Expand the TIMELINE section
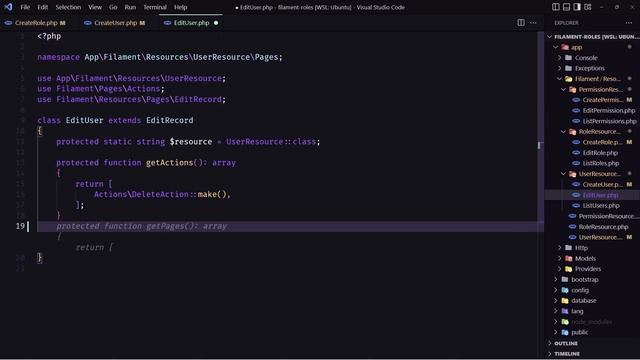The image size is (640, 360). (x=593, y=354)
